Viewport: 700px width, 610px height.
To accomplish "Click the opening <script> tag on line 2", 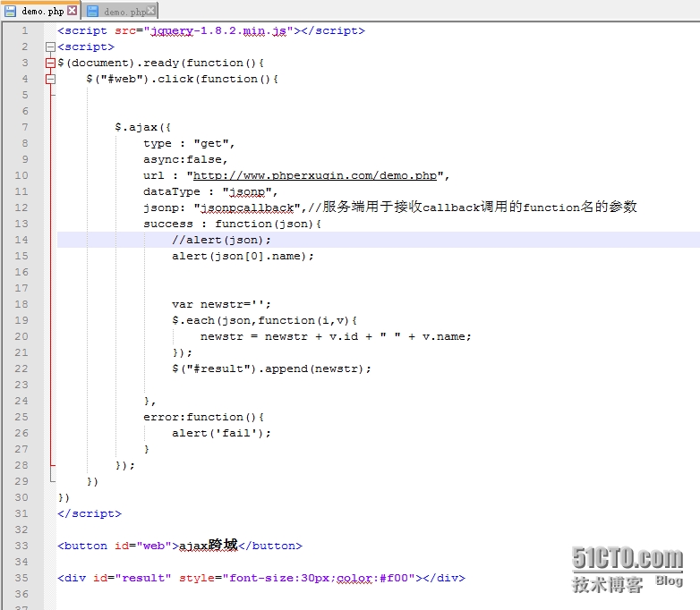I will pyautogui.click(x=86, y=47).
